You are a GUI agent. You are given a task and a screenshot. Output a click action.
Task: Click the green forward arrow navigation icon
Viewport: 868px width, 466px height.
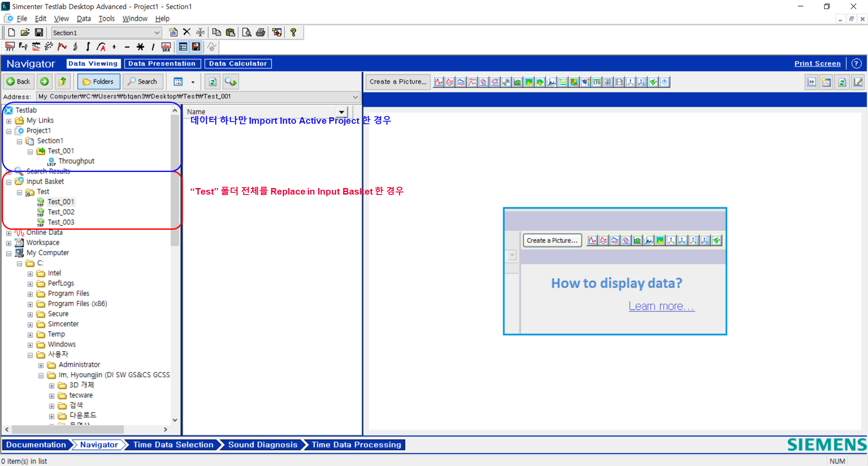[x=44, y=81]
